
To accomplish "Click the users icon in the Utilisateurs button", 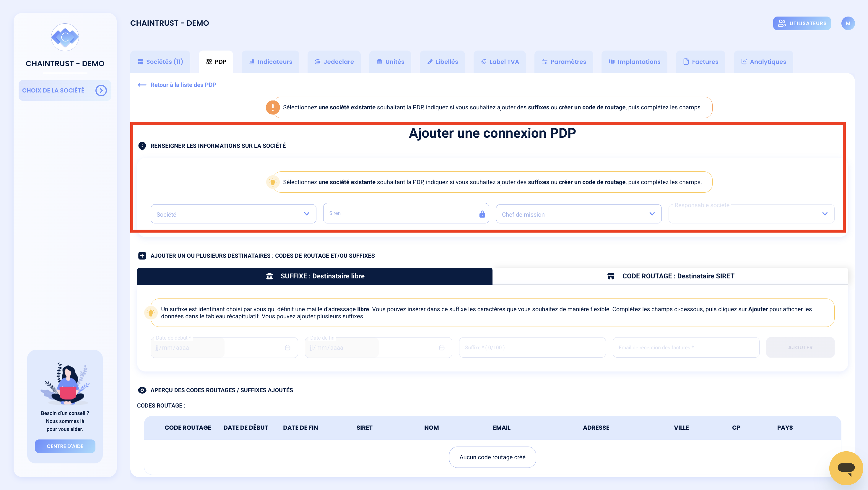I will [x=782, y=23].
